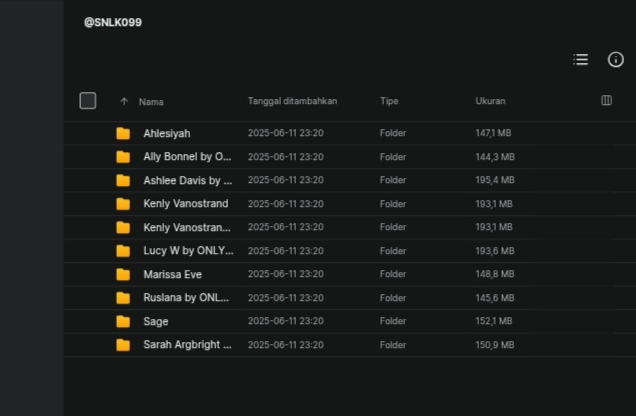Sort by Nama column header
This screenshot has height=416, width=636.
point(151,102)
